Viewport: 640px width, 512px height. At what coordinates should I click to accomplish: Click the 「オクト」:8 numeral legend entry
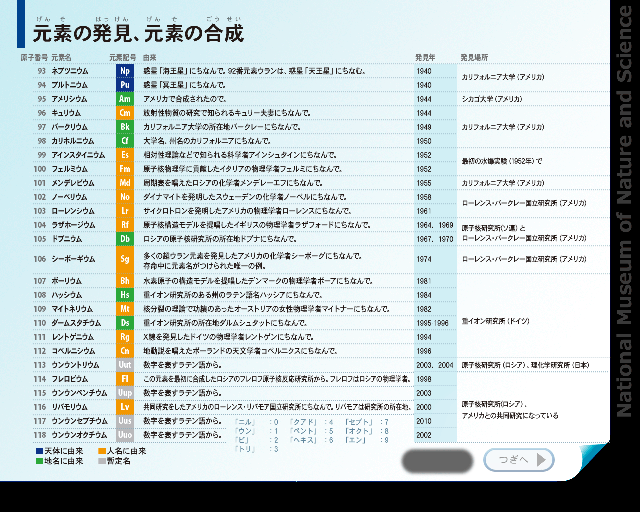(x=367, y=432)
